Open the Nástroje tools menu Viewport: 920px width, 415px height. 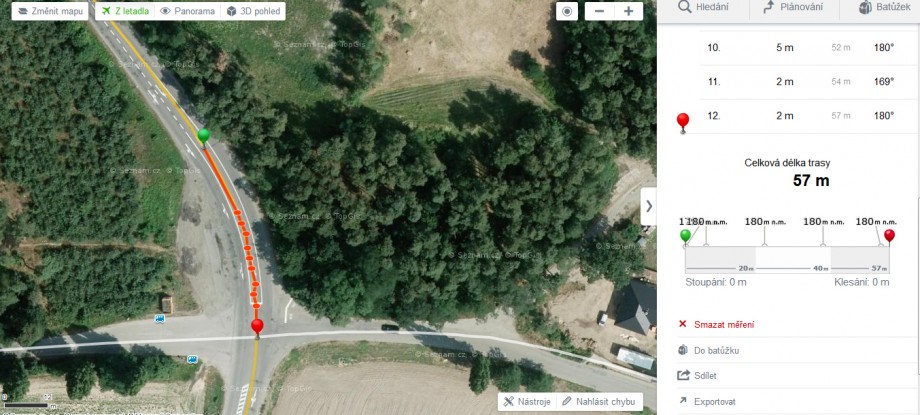point(527,401)
